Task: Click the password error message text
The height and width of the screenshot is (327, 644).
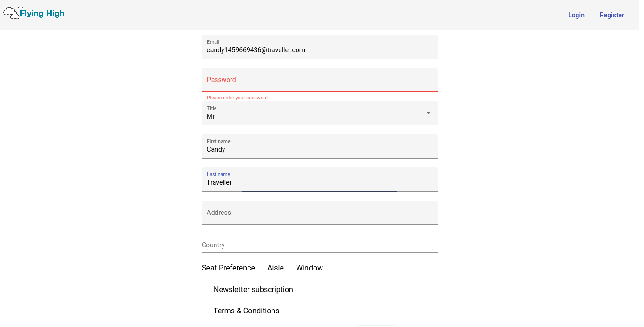Action: 237,98
